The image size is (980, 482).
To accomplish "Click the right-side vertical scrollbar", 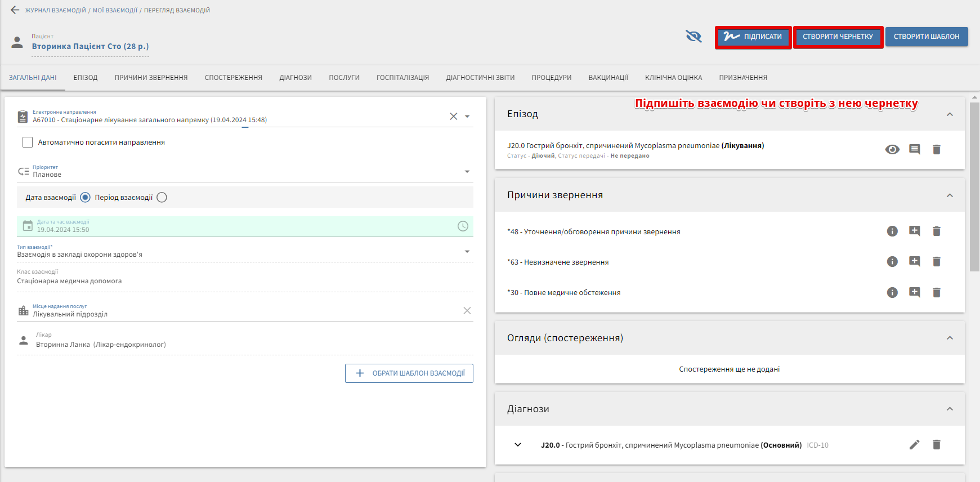I will 974,186.
